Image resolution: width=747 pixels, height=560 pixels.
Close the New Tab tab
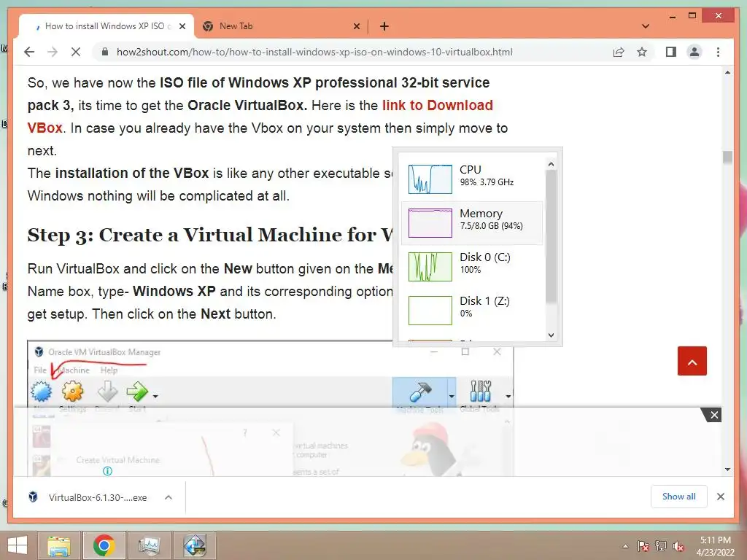tap(356, 26)
